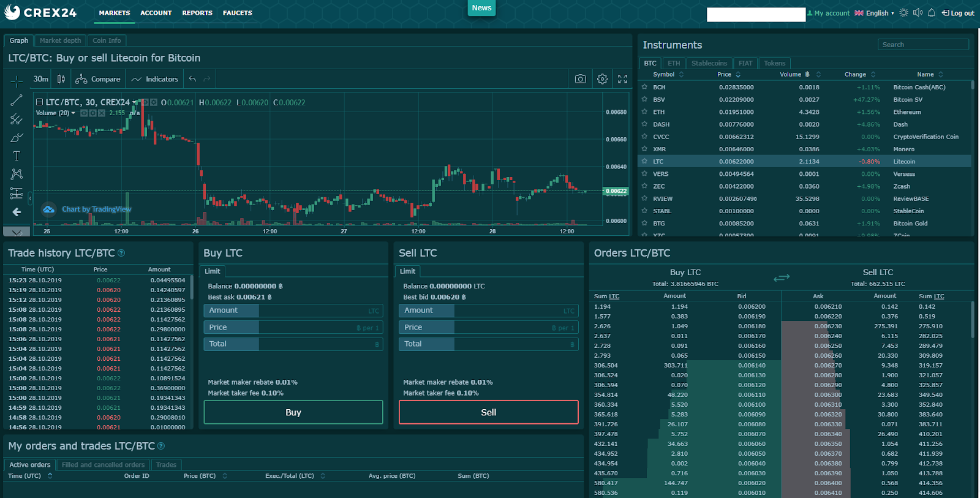Open the notifications bell icon
980x498 pixels.
[x=932, y=13]
